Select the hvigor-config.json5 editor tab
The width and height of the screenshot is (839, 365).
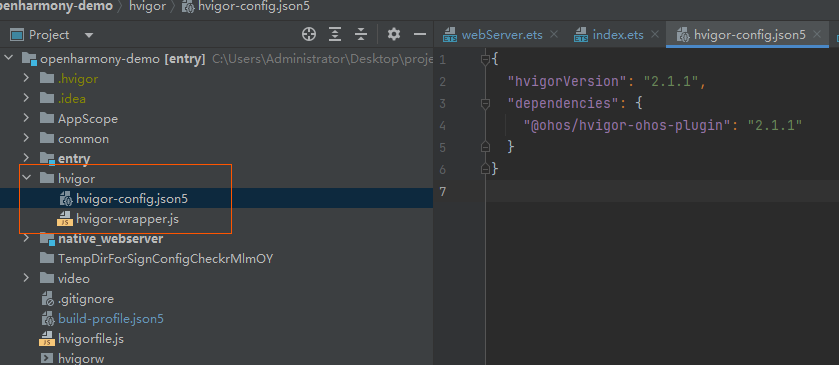tap(749, 35)
